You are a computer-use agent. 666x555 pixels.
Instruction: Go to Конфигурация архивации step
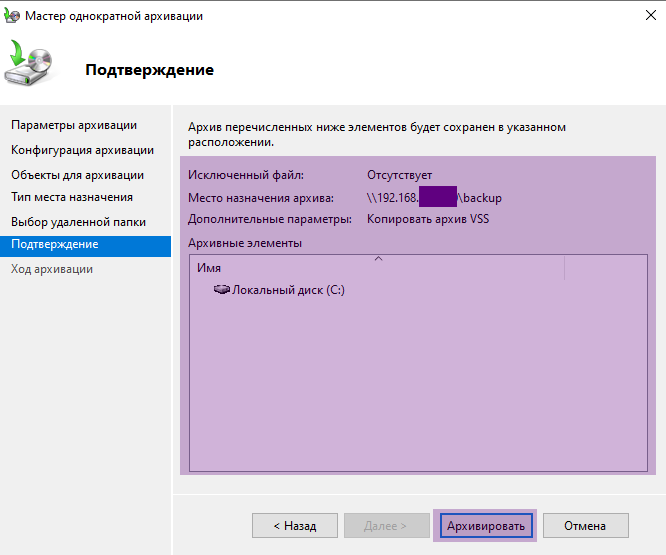[82, 150]
